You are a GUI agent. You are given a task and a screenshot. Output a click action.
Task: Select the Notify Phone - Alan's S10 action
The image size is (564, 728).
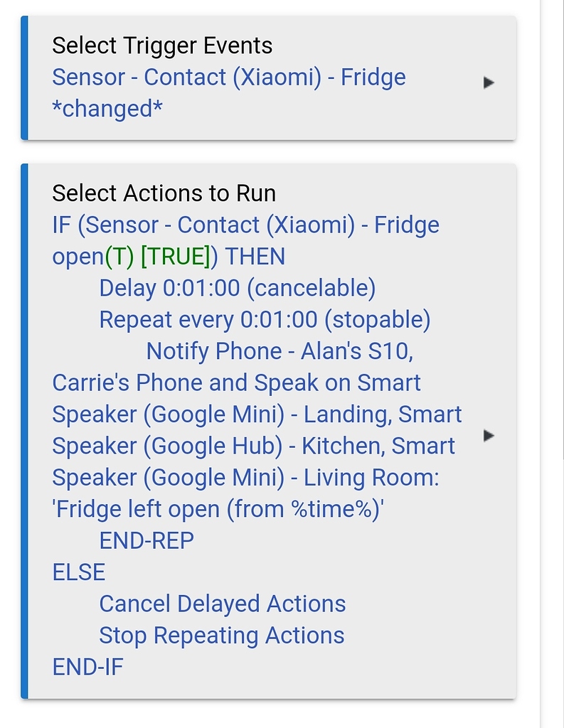[x=280, y=351]
